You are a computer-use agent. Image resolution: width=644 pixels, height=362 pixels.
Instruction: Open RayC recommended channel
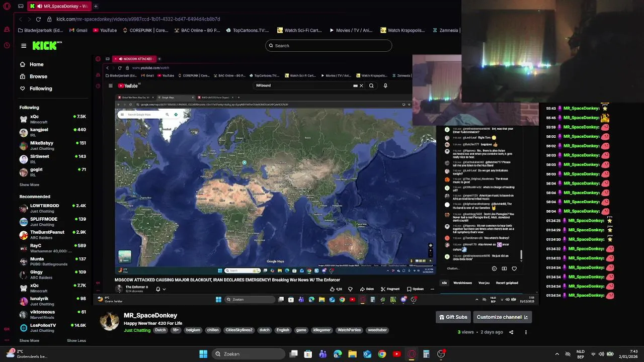click(x=53, y=248)
